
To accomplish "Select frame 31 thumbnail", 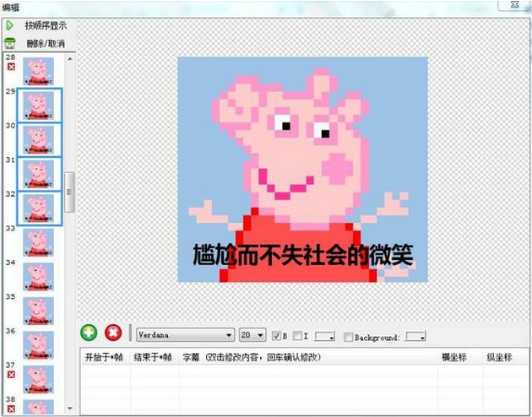I will pyautogui.click(x=38, y=174).
